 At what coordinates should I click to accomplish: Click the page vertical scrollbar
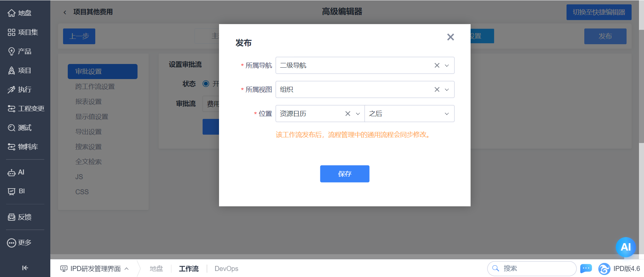tap(641, 86)
